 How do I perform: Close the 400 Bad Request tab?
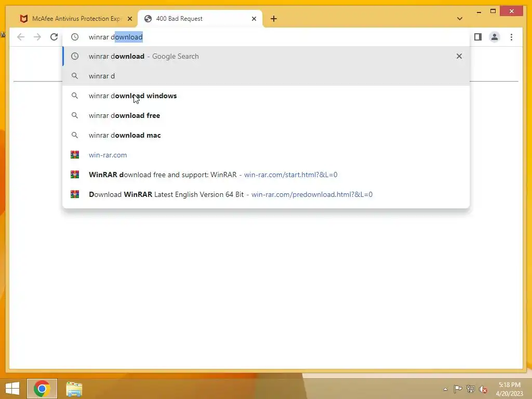(254, 19)
